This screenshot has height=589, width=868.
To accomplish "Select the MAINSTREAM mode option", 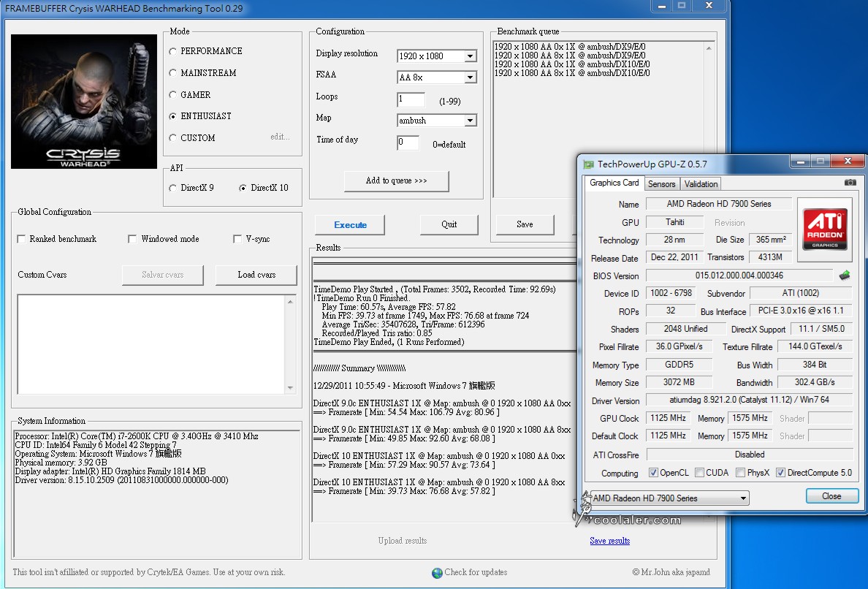I will pos(172,73).
